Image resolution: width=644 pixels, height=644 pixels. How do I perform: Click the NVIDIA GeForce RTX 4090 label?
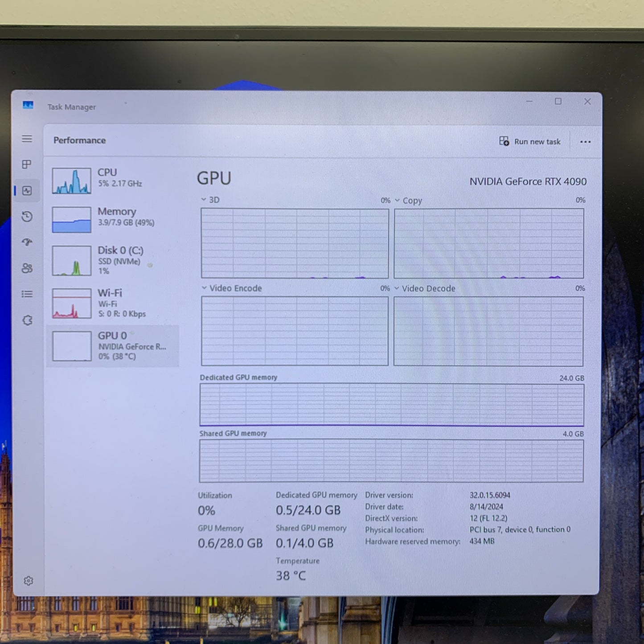click(528, 181)
